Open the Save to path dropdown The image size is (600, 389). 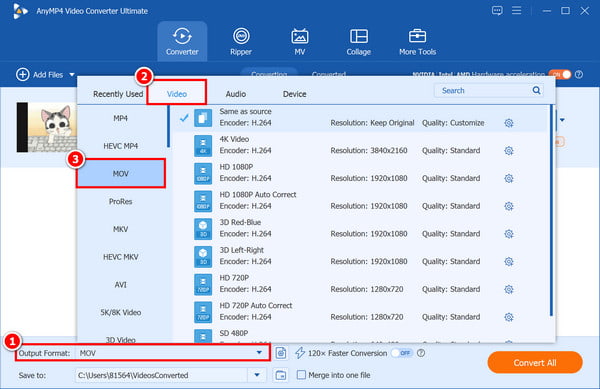click(x=257, y=375)
